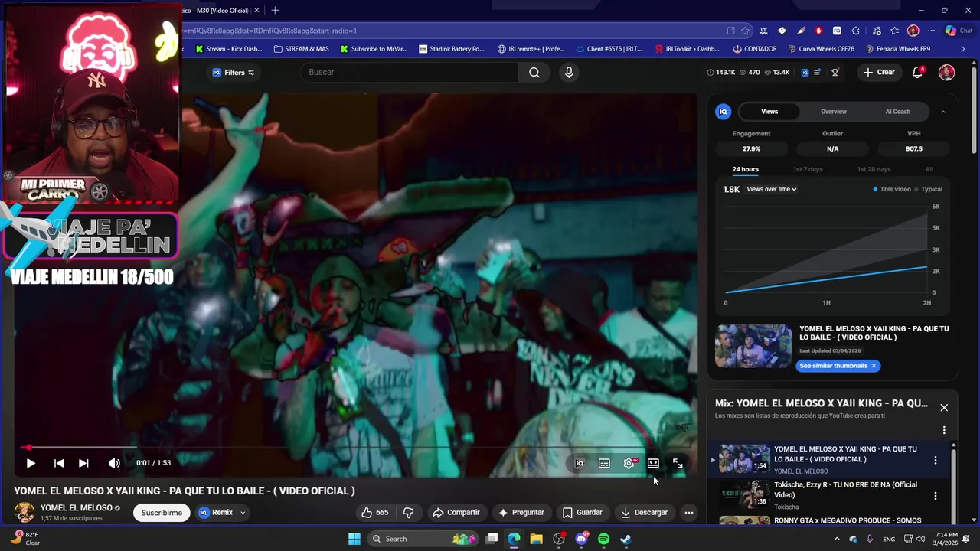Open the Mix playlist options menu
Image resolution: width=980 pixels, height=551 pixels.
point(944,430)
